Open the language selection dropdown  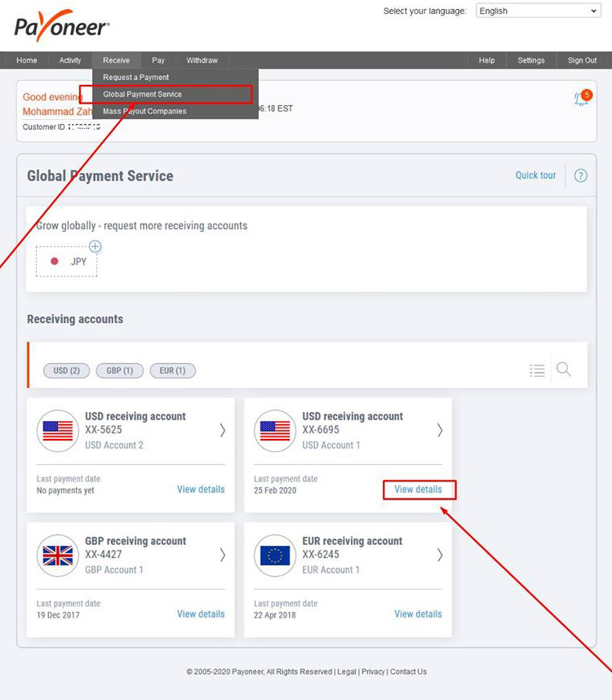click(x=539, y=11)
